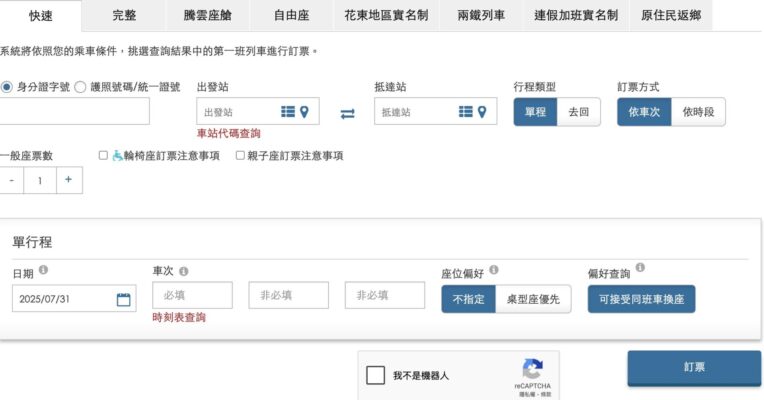Image resolution: width=764 pixels, height=400 pixels.
Task: Open arrival station list icon
Action: pos(466,112)
